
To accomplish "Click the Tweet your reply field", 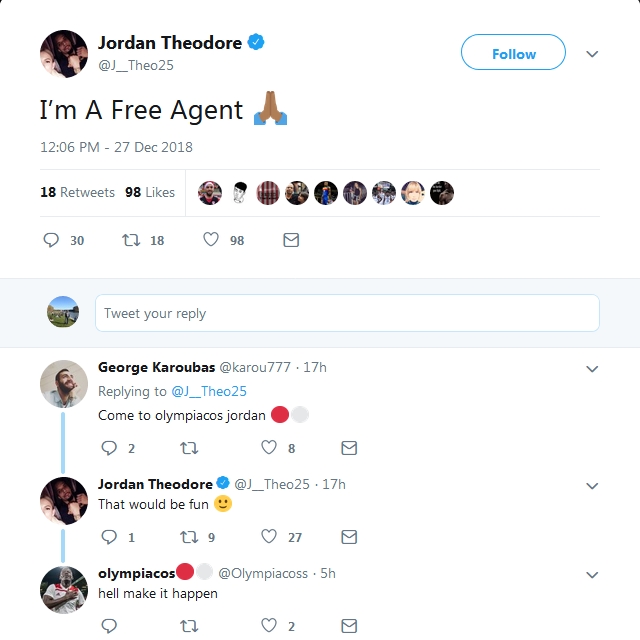I will (347, 313).
